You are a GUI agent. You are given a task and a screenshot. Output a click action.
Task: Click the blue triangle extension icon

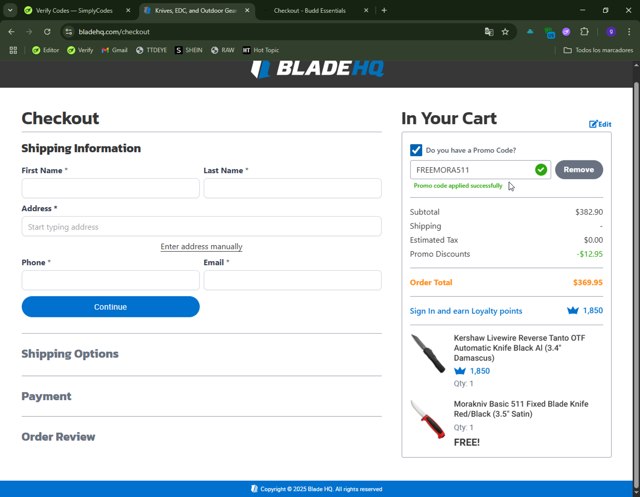pos(530,32)
